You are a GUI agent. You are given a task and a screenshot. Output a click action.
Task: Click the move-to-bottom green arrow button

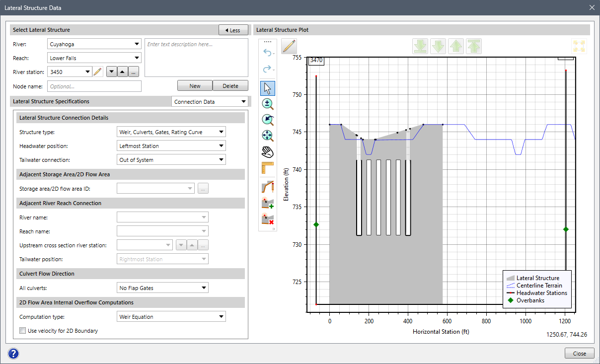(x=420, y=46)
